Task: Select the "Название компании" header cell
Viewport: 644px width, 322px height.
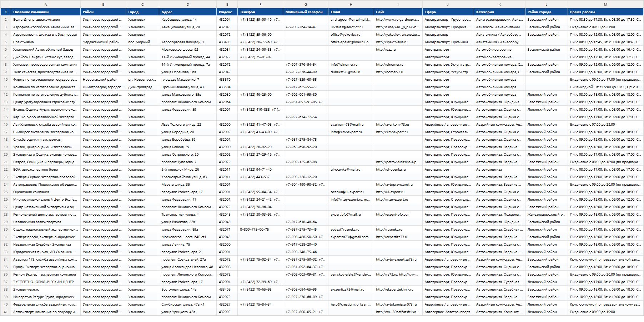Action: [x=46, y=12]
